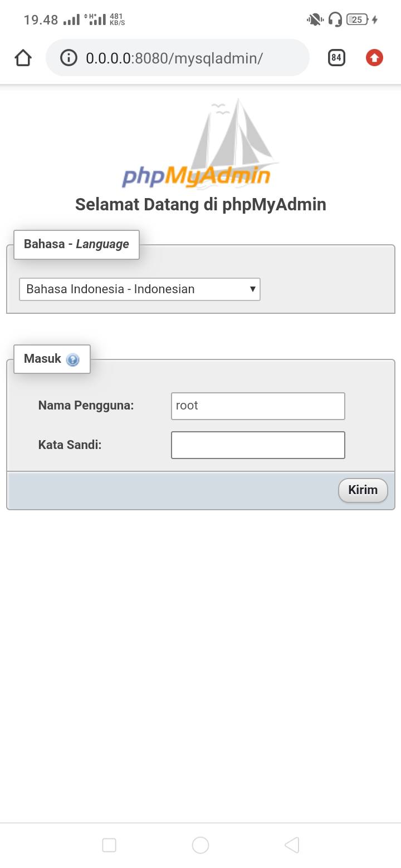Image resolution: width=401 pixels, height=868 pixels.
Task: Open the Masuk help question-mark icon
Action: (x=72, y=359)
